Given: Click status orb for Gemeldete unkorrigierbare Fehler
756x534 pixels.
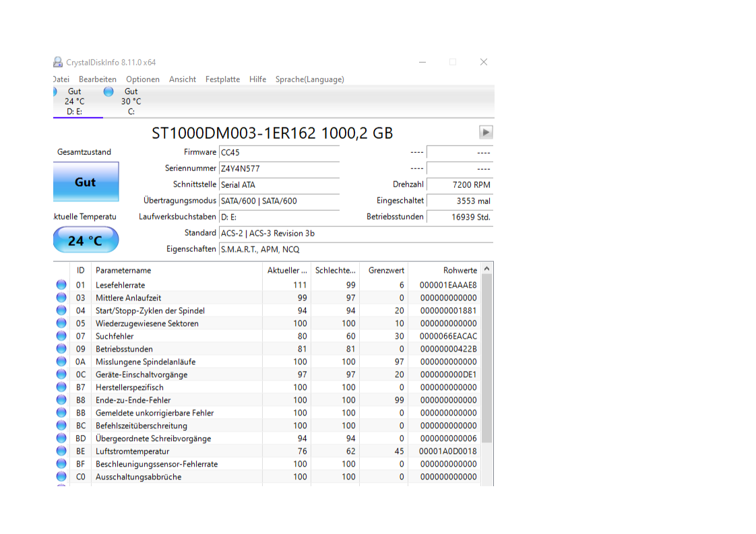Looking at the screenshot, I should pyautogui.click(x=61, y=413).
